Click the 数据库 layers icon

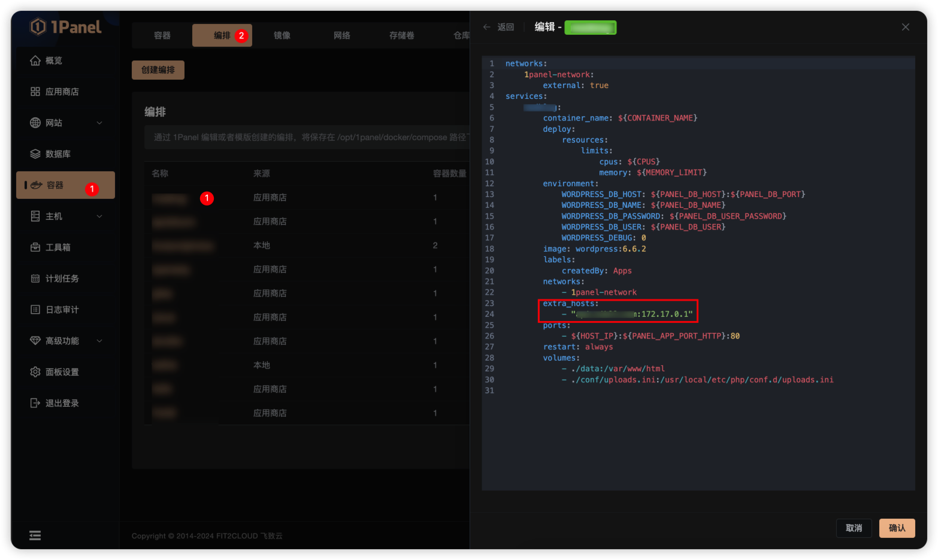[x=35, y=154]
